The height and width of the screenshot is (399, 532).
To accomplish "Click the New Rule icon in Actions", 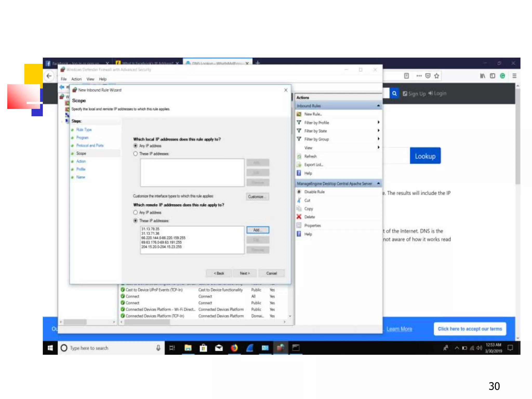I will coord(299,114).
